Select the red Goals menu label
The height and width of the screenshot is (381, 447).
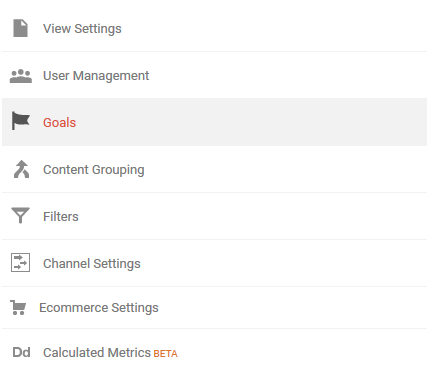click(59, 123)
